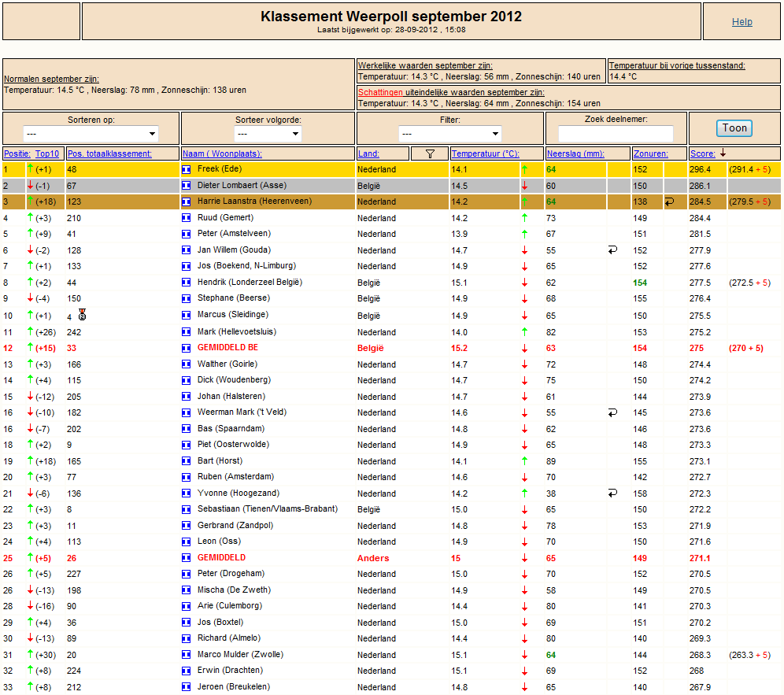Viewport: 784px width, 695px height.
Task: Open the 'Sorteren op' dropdown
Action: click(91, 134)
